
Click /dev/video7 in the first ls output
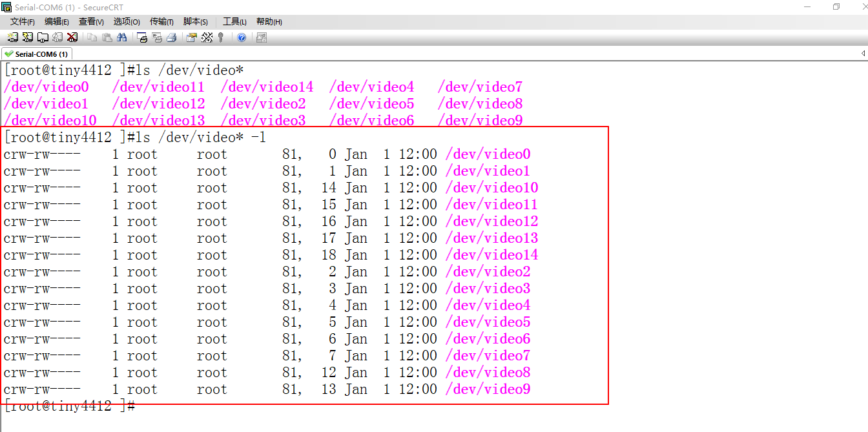click(480, 87)
